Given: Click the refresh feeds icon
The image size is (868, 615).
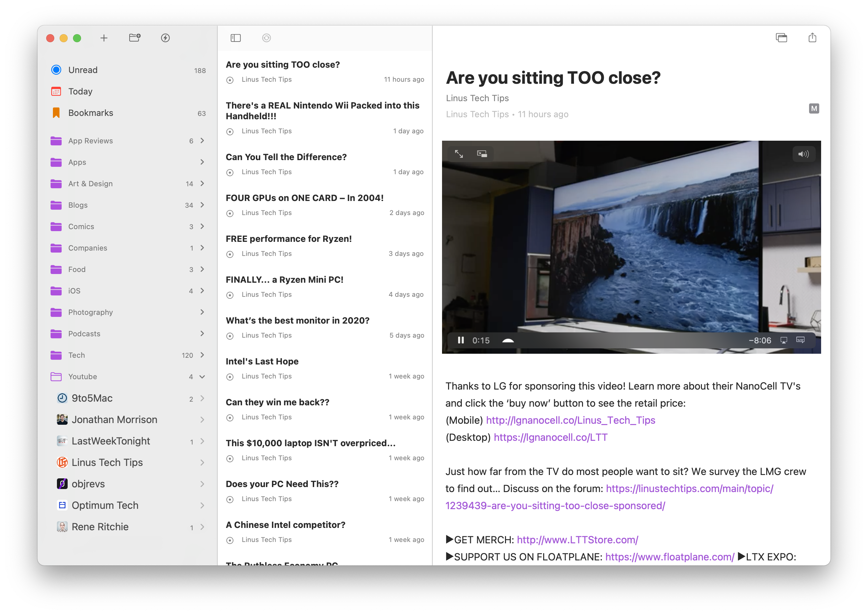Looking at the screenshot, I should pos(267,38).
